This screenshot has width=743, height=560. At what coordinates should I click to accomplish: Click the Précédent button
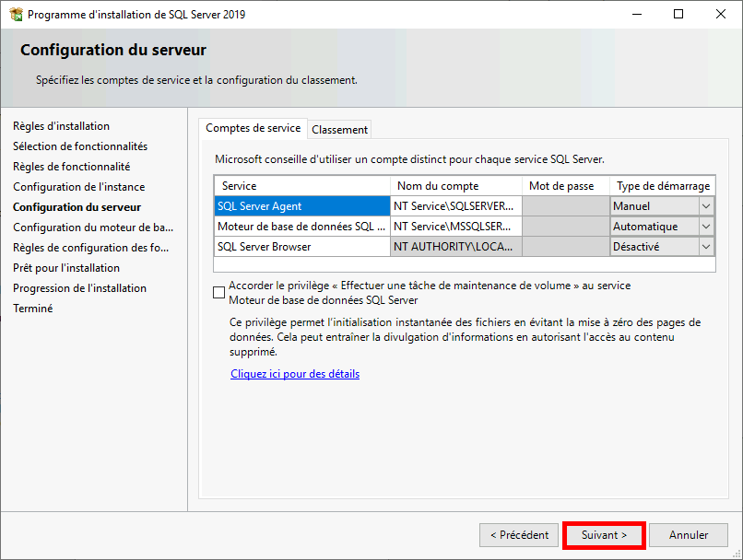(518, 534)
